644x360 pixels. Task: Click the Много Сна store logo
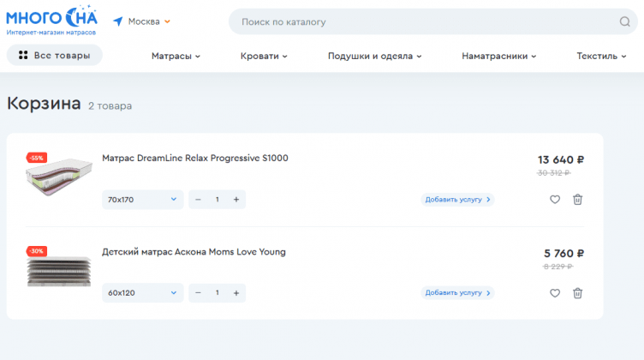(51, 21)
